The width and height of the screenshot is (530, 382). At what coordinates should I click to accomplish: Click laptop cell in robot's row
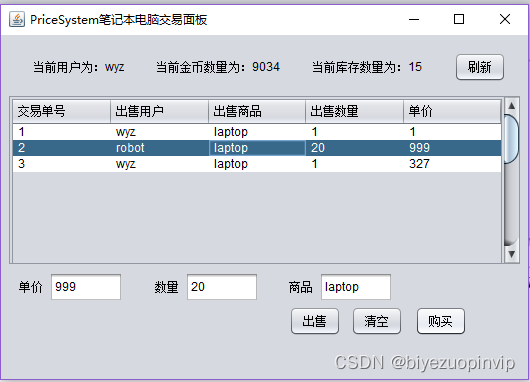[257, 148]
